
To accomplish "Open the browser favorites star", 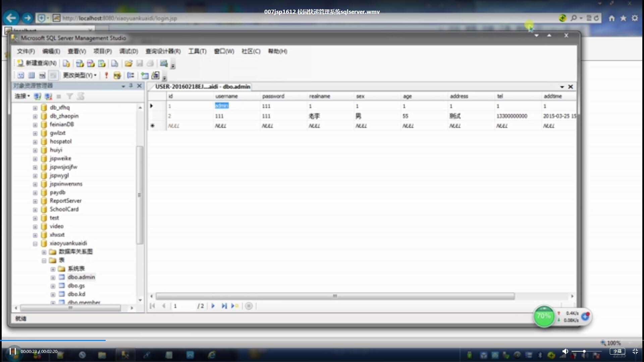I will click(x=623, y=18).
